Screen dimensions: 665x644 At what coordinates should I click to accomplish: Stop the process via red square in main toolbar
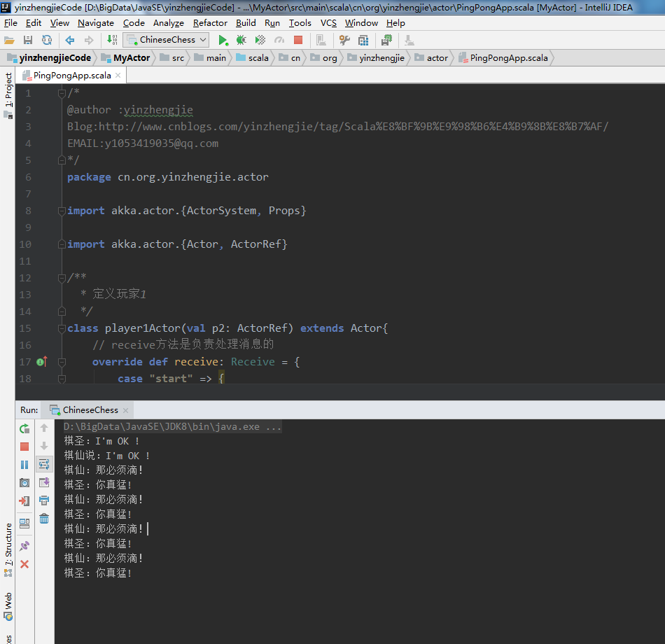(x=298, y=41)
